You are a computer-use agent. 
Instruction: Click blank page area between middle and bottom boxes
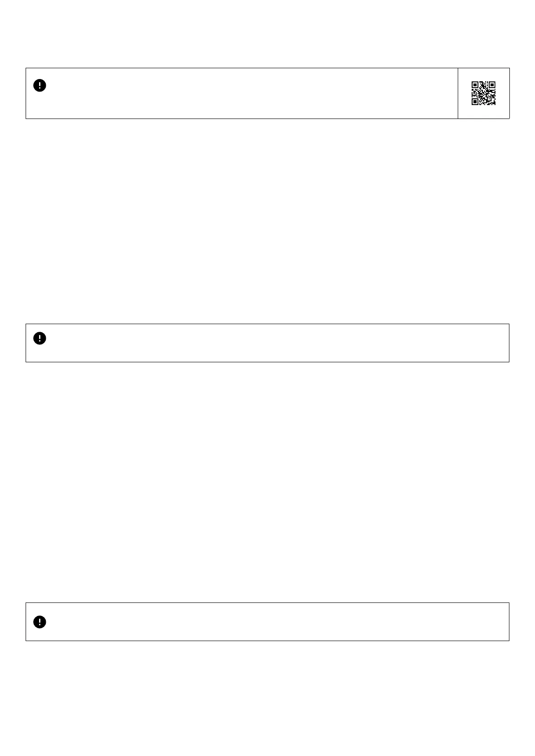(267, 483)
